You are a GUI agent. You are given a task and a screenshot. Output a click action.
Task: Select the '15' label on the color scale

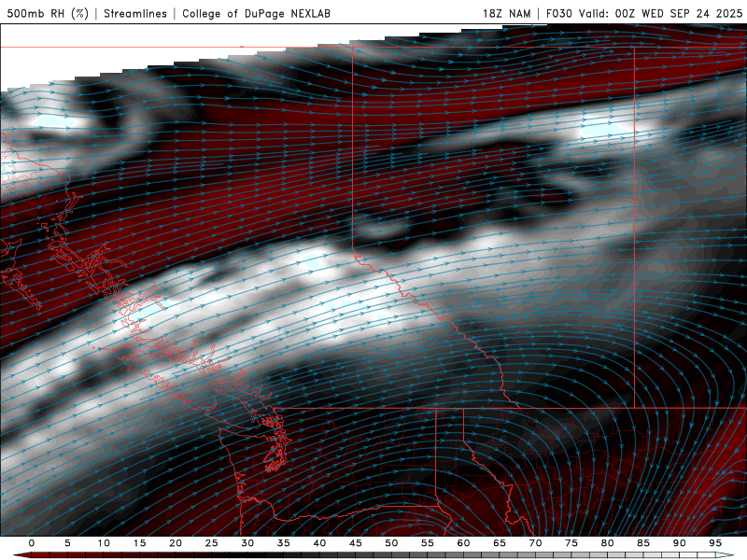[139, 543]
